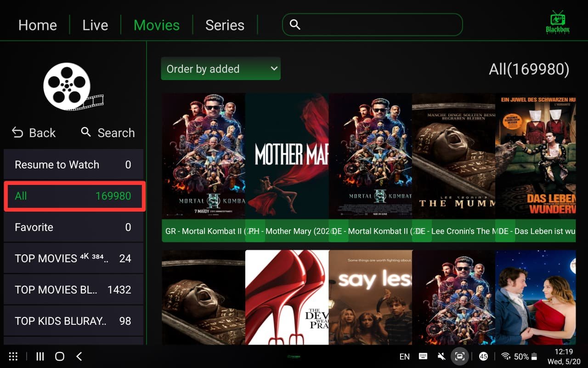
Task: Click the film reel movies icon
Action: tap(73, 86)
